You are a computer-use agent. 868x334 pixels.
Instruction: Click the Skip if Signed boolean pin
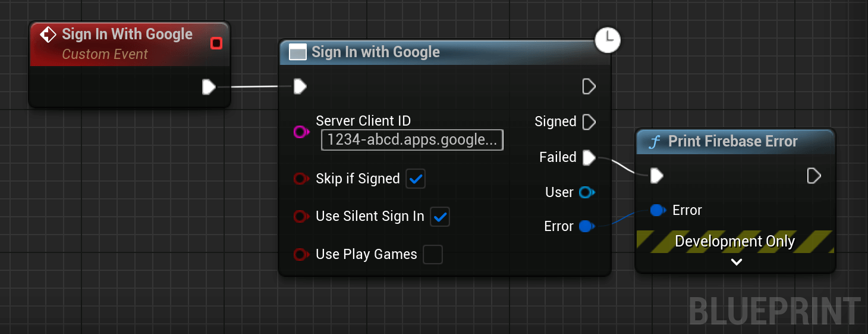click(301, 179)
